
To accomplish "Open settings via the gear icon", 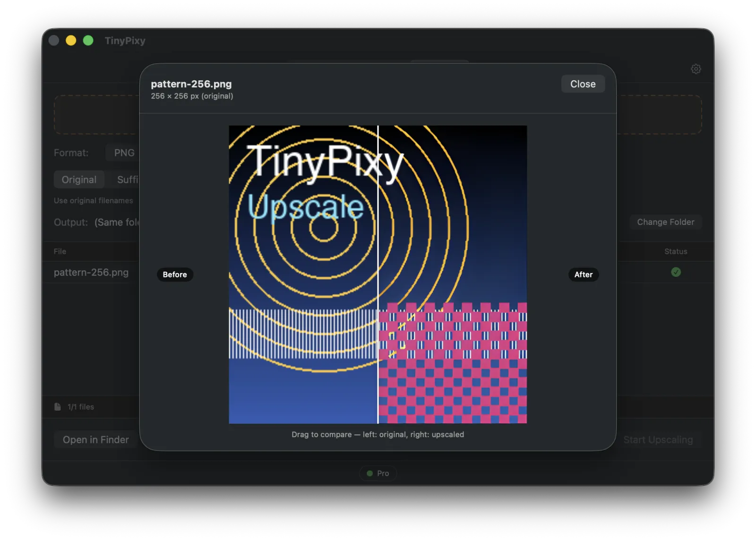I will 696,69.
